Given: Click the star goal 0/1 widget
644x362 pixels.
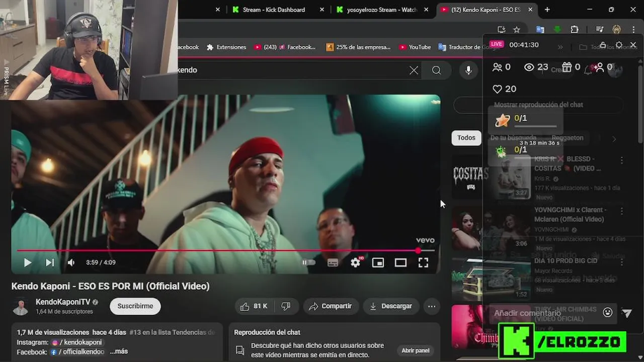Looking at the screenshot, I should (x=525, y=120).
